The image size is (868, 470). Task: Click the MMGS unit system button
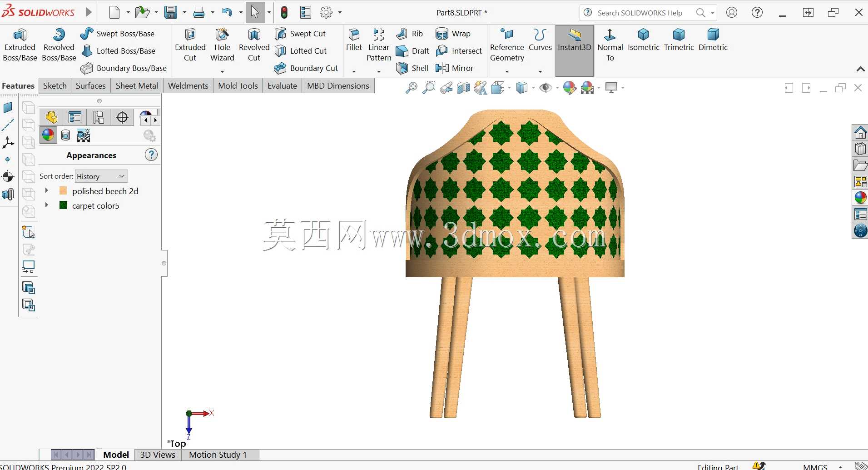815,466
